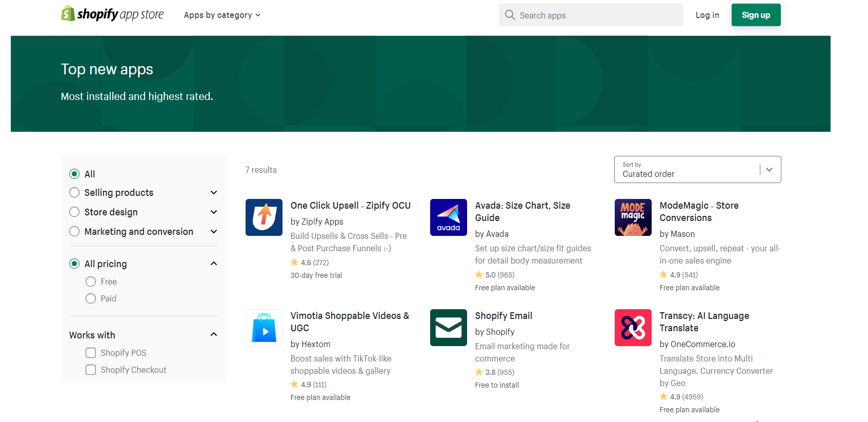Expand the Selling products chevron

214,192
